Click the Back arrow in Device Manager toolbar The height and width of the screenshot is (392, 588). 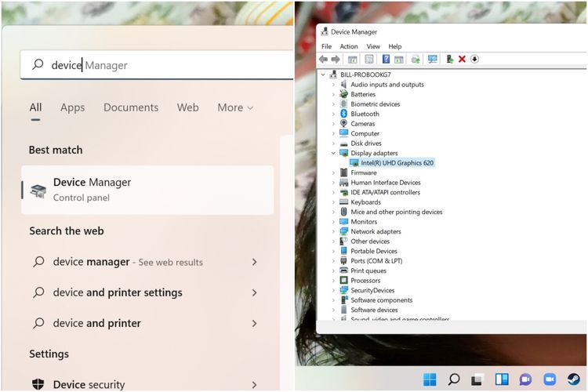(x=323, y=59)
